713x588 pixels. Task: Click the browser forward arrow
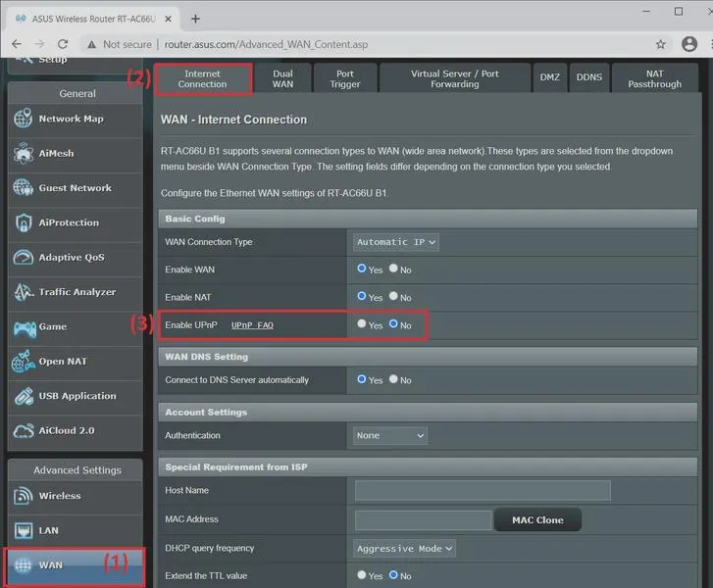coord(40,44)
